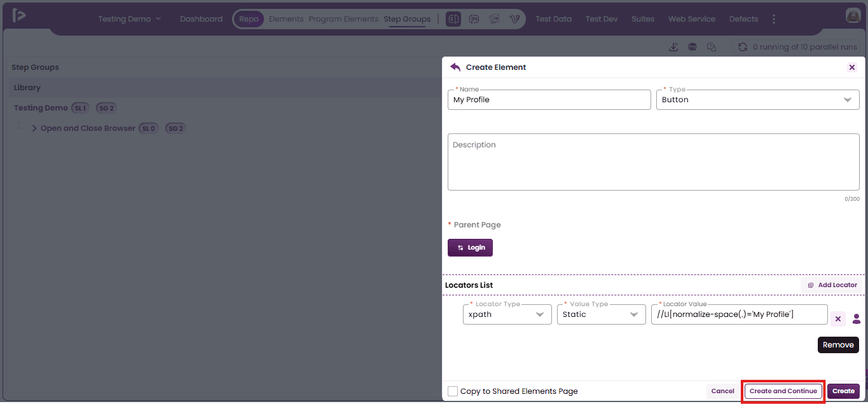This screenshot has width=868, height=404.
Task: Expand the Open and Close Browser tree node
Action: pos(34,128)
